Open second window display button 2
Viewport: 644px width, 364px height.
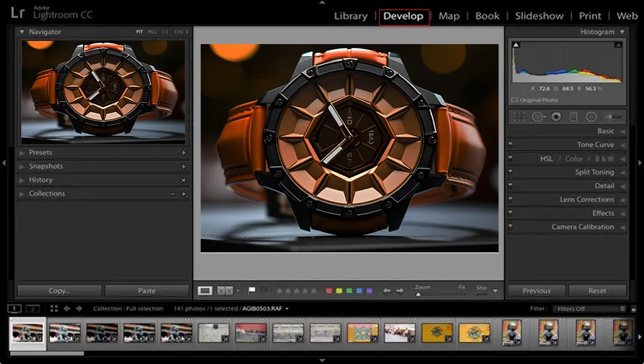coord(33,309)
